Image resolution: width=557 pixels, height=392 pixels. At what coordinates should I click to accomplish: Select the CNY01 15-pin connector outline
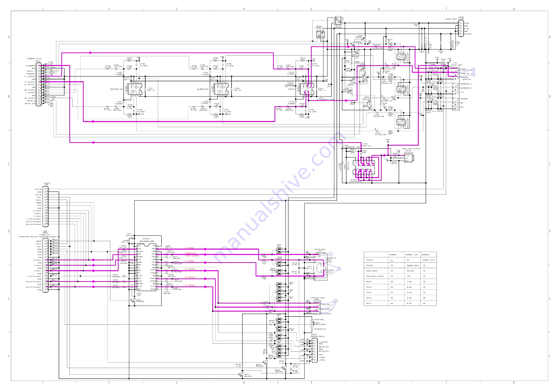pos(39,84)
